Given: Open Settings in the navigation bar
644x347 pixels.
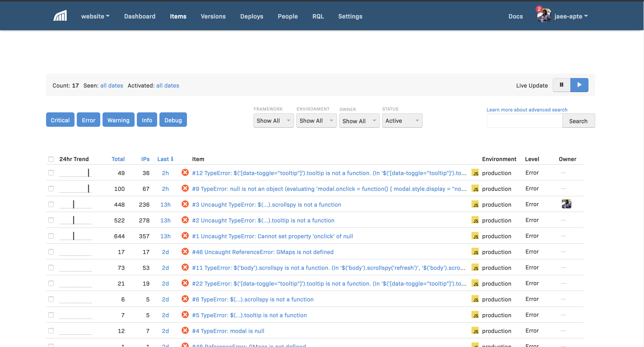Looking at the screenshot, I should (x=350, y=16).
